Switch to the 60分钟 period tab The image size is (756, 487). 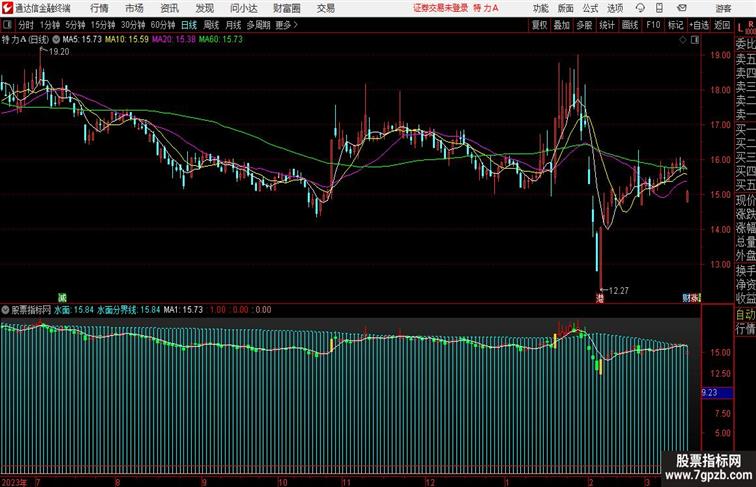pos(163,25)
